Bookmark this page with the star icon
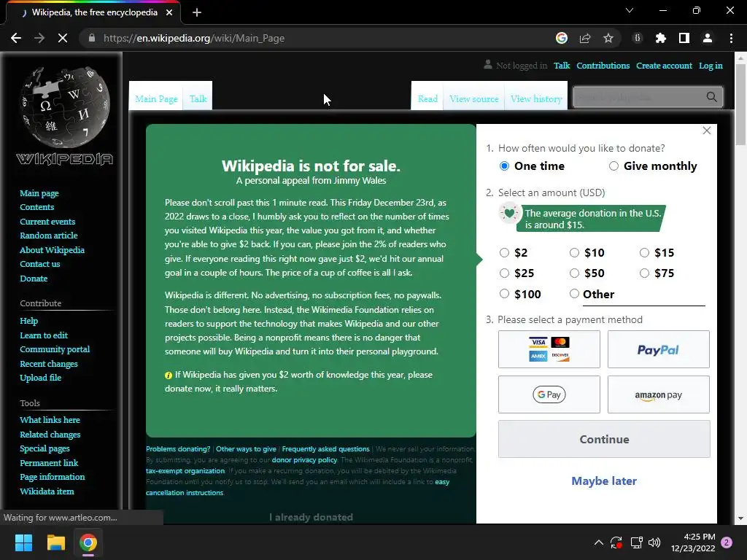This screenshot has height=560, width=747. point(608,38)
